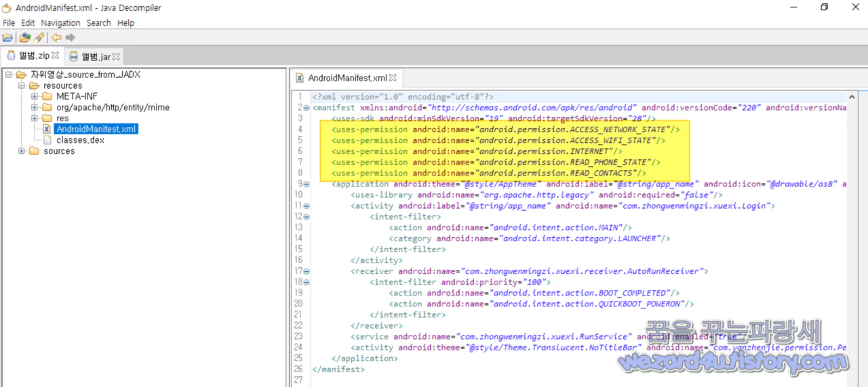Screen dimensions: 868x387
Task: Switch to the 앨범.zip tab
Action: coord(33,56)
